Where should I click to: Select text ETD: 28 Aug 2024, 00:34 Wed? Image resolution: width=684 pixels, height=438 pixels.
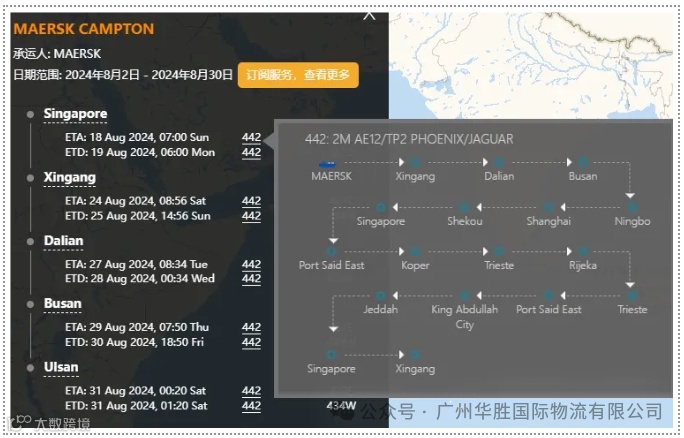[x=140, y=279]
